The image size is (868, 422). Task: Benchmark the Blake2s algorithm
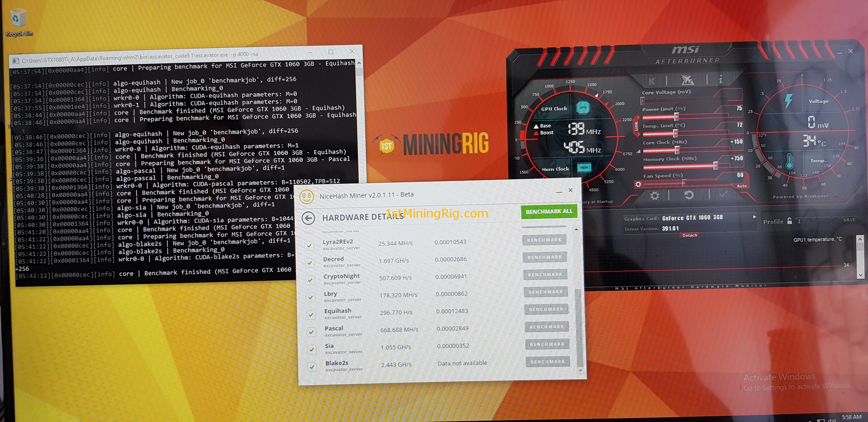pyautogui.click(x=548, y=362)
